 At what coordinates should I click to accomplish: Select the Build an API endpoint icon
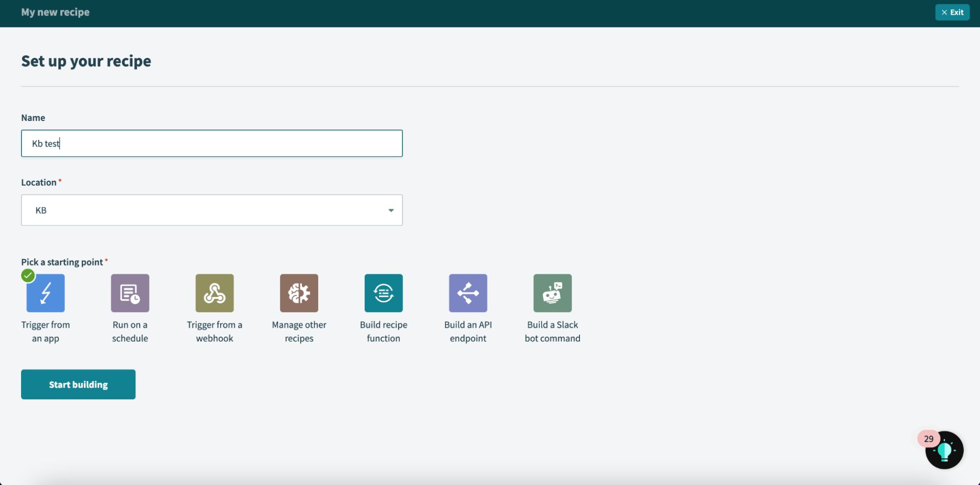(468, 293)
